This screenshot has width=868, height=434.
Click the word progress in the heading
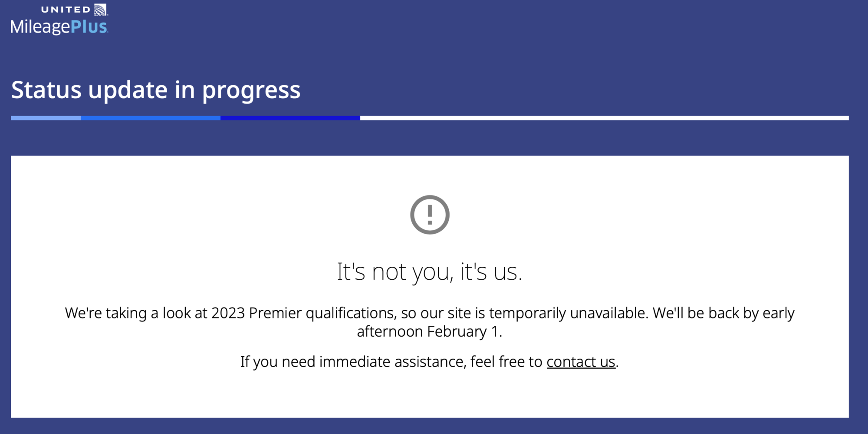click(251, 90)
